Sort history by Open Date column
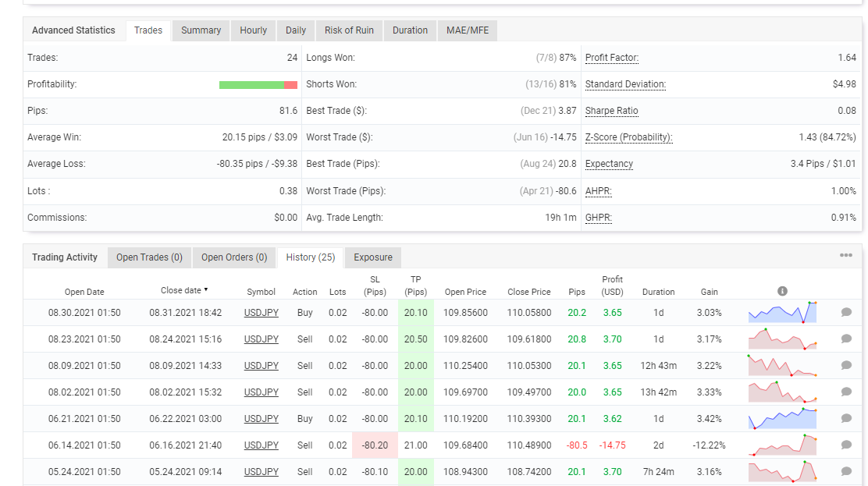Image resolution: width=868 pixels, height=486 pixels. pyautogui.click(x=84, y=292)
